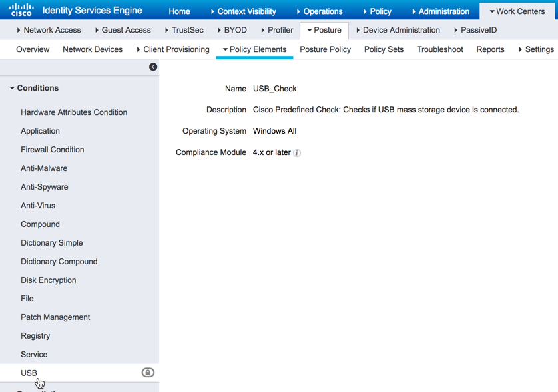
Task: Click the Identity Services Engine title
Action: (92, 11)
